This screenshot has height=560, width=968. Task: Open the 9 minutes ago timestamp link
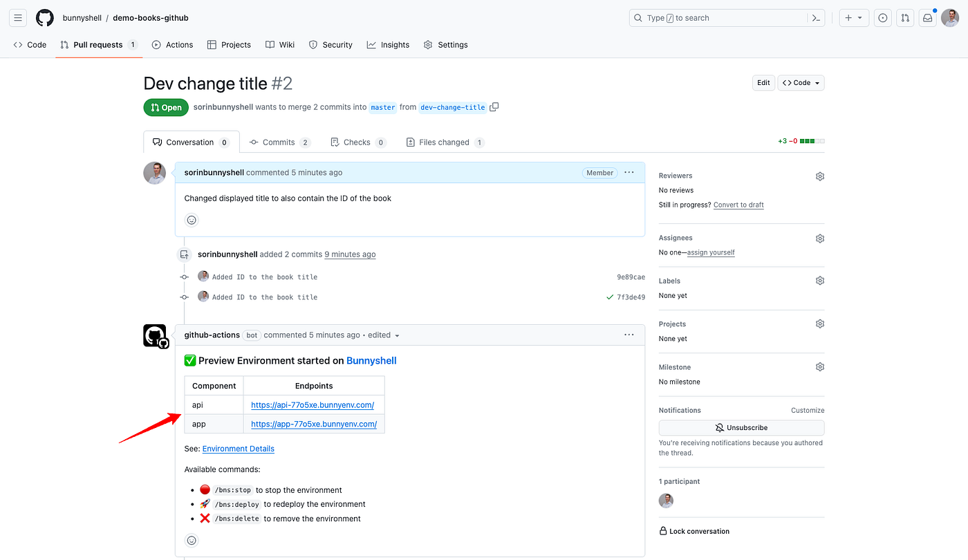coord(350,254)
